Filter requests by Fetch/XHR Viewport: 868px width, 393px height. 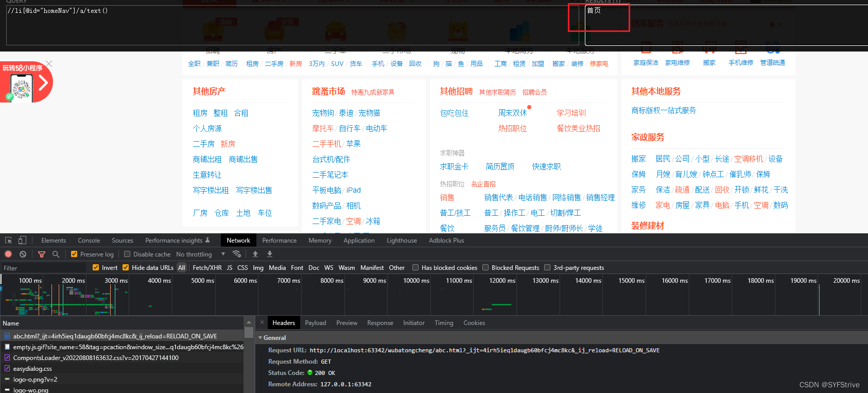tap(207, 267)
